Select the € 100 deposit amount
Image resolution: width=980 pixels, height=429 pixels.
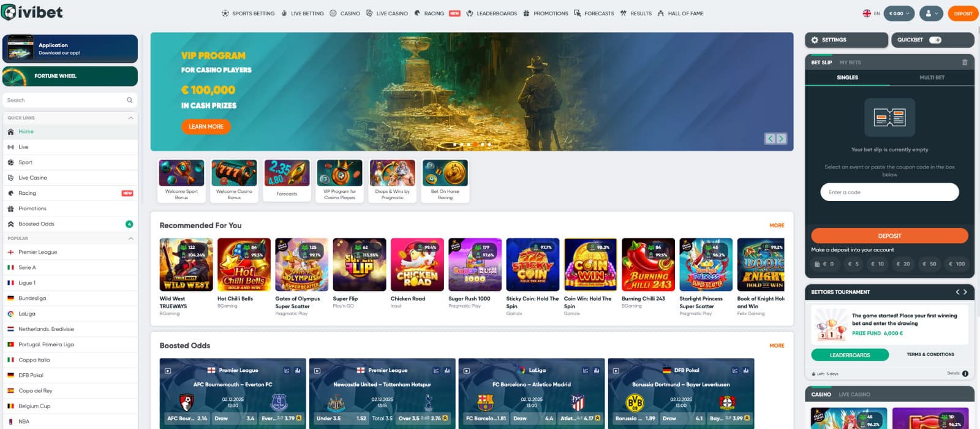click(x=957, y=264)
